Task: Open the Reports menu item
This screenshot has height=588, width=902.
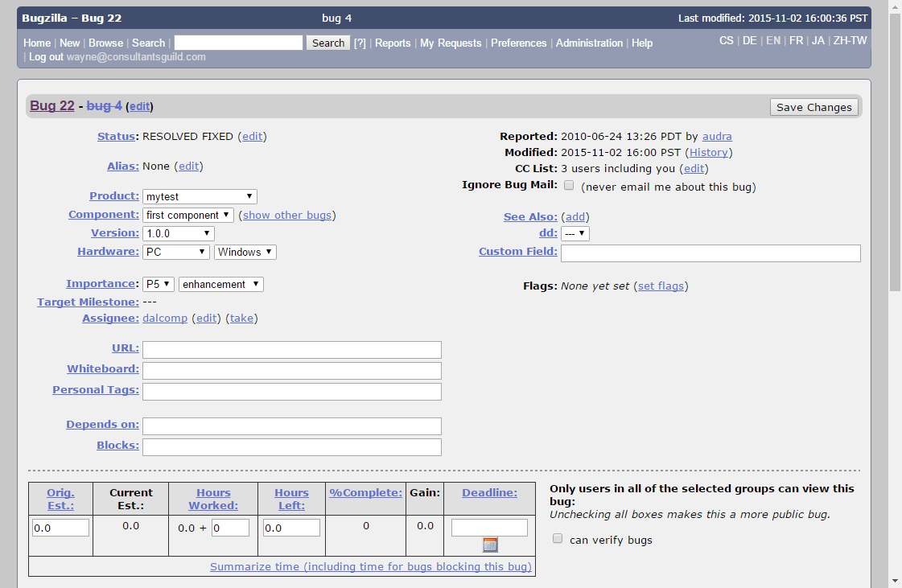Action: click(x=393, y=43)
